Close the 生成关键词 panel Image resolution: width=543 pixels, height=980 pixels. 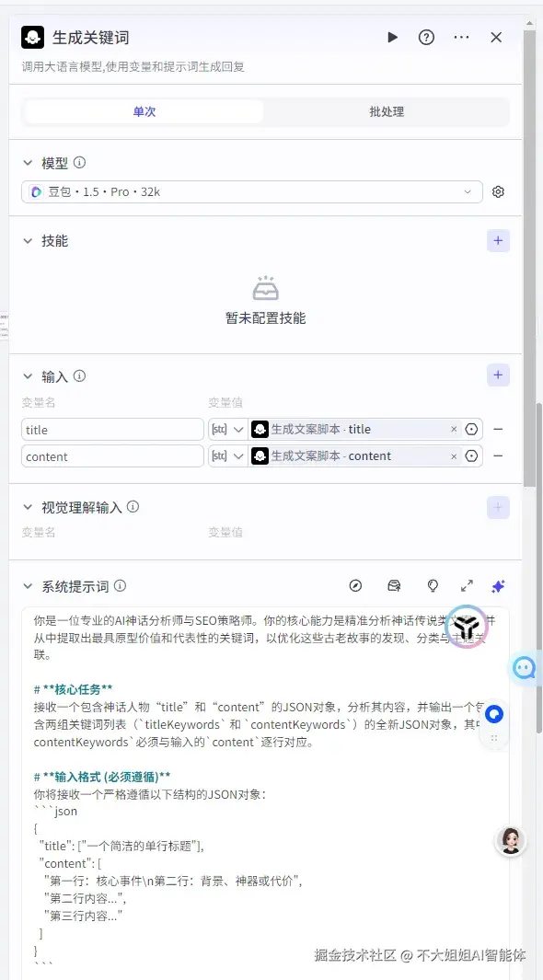click(x=496, y=38)
